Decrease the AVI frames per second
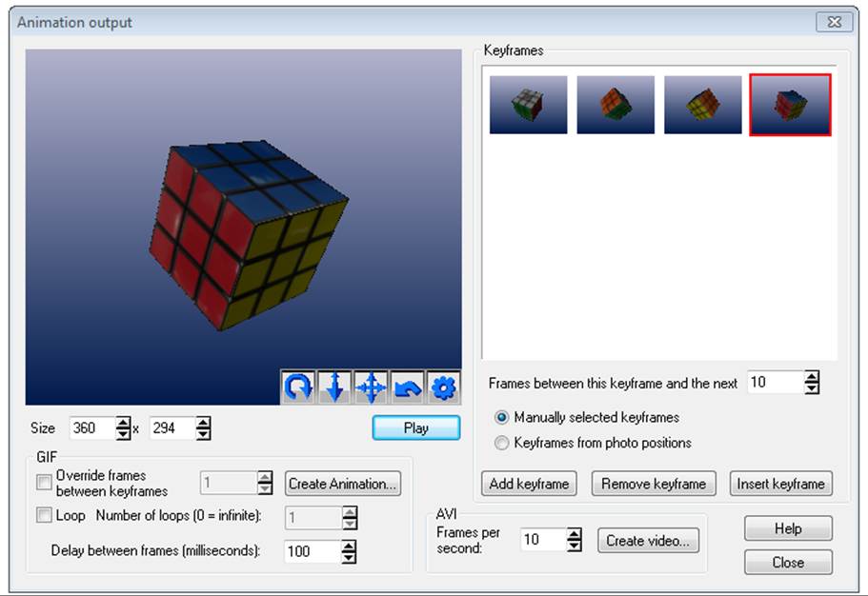868x596 pixels. [575, 546]
